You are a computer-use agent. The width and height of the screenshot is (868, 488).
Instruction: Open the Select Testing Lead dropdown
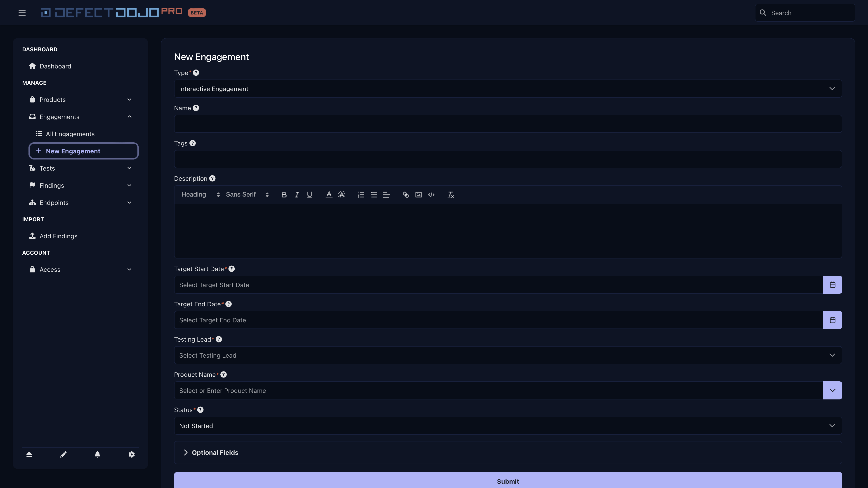point(832,355)
